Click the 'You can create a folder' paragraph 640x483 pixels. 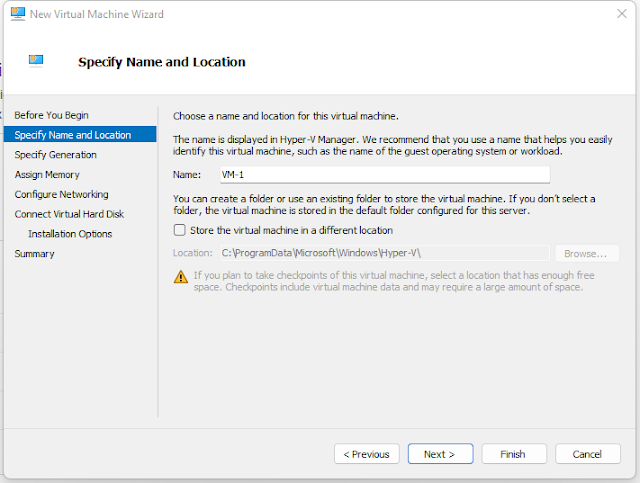(384, 205)
